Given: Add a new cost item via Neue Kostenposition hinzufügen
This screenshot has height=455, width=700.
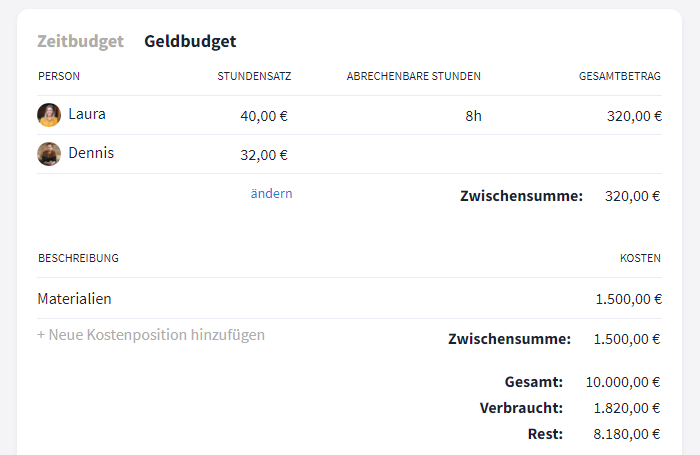Looking at the screenshot, I should (x=151, y=335).
